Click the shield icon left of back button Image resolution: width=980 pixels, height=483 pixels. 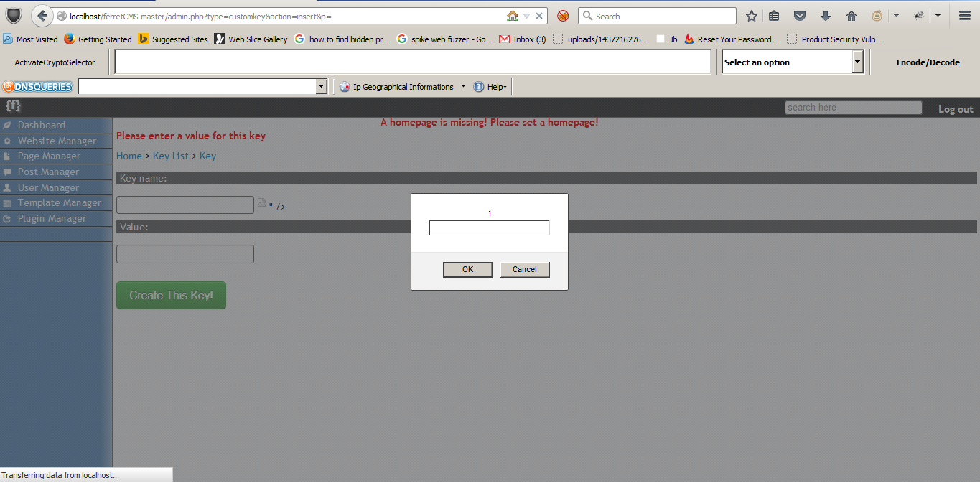14,16
